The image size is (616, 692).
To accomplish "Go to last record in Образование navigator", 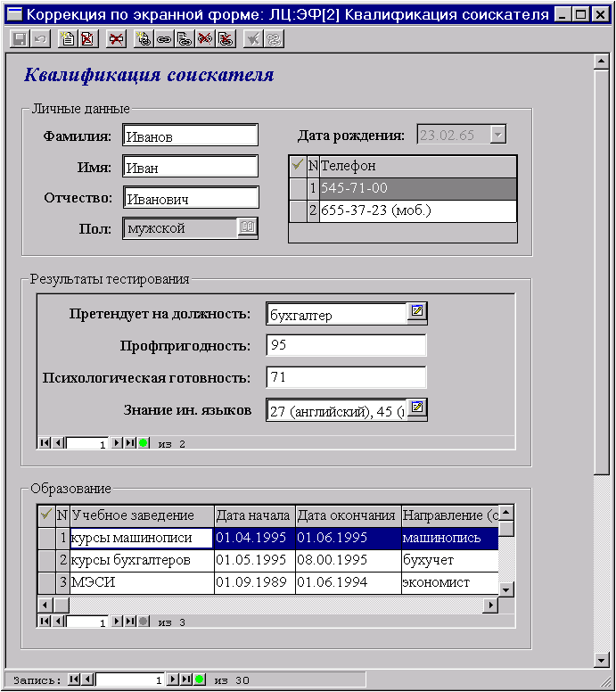I will tap(130, 622).
